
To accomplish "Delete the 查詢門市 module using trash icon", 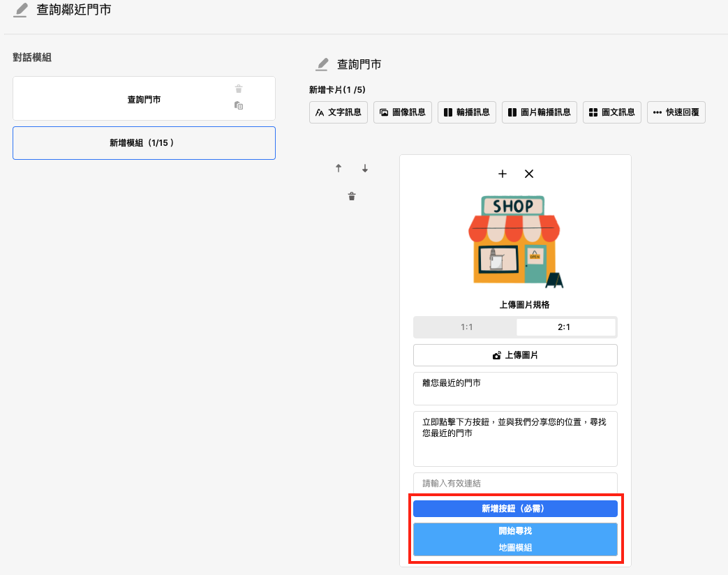I will coord(239,89).
